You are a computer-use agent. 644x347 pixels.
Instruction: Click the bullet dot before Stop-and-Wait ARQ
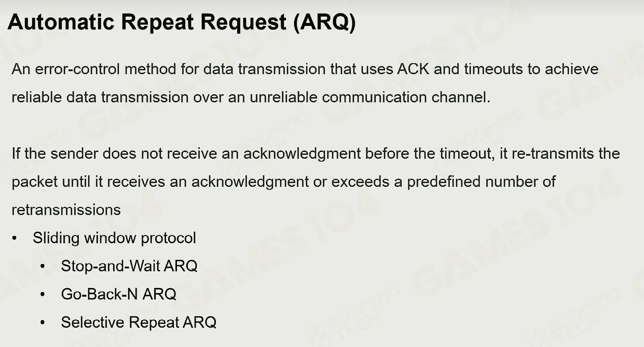click(43, 266)
